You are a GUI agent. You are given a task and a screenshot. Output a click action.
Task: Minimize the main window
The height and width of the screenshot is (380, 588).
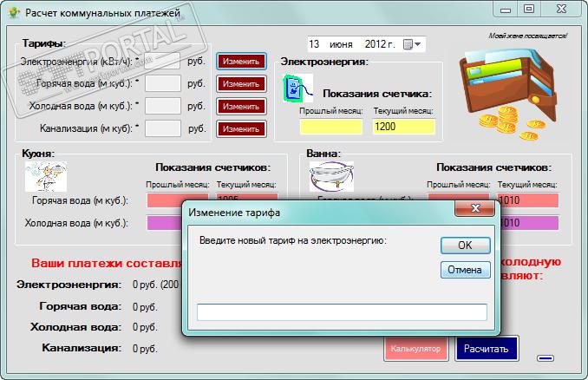tap(505, 10)
